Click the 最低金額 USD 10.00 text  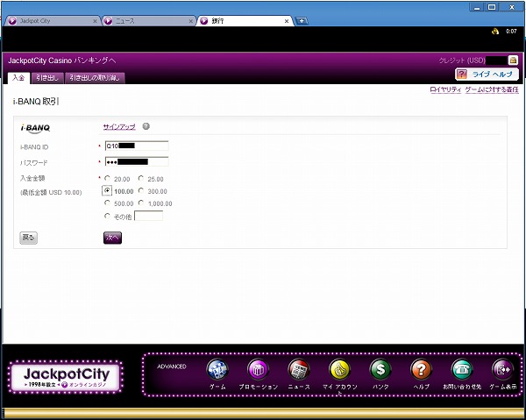(51, 193)
